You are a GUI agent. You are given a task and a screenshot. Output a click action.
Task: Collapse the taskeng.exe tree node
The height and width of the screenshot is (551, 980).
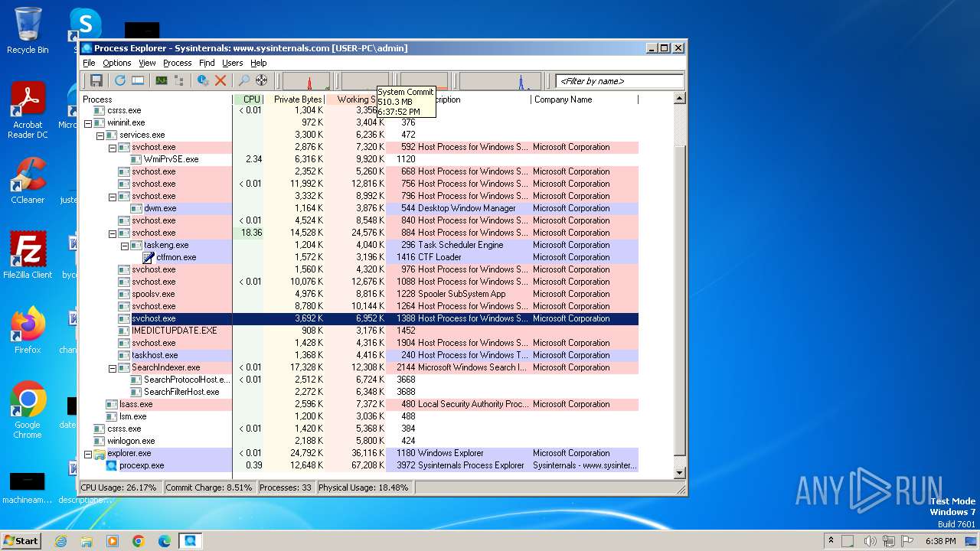[x=124, y=245]
